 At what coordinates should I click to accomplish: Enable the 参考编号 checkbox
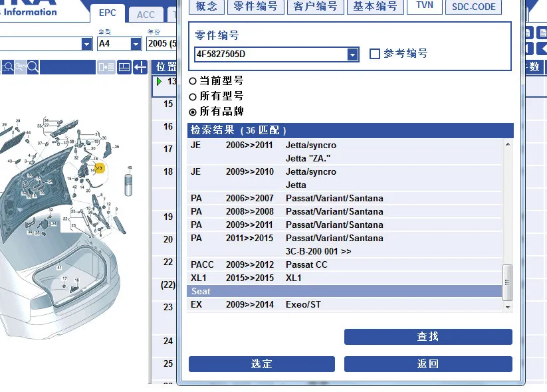(375, 54)
